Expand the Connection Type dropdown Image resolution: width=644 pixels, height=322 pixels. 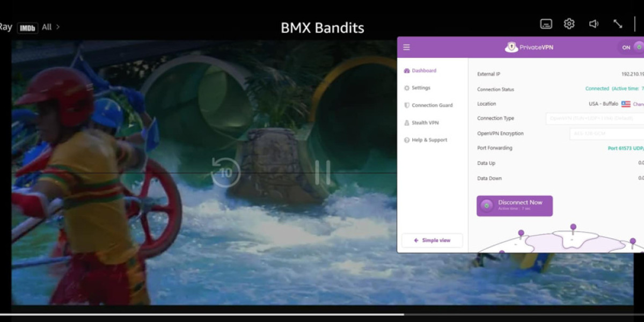595,119
